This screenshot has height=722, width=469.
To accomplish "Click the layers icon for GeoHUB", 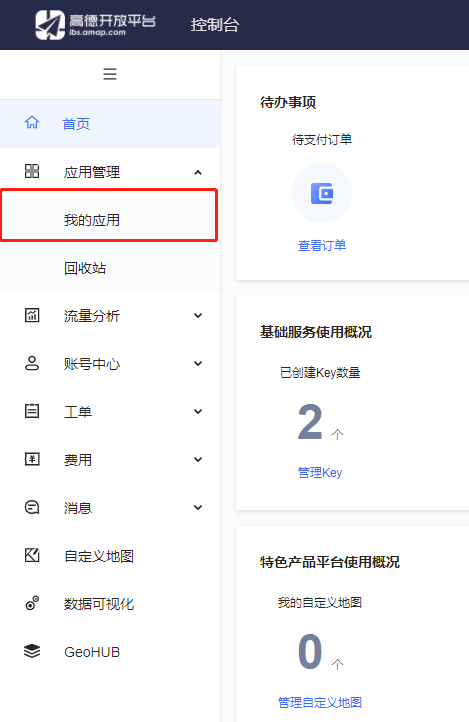I will click(32, 651).
